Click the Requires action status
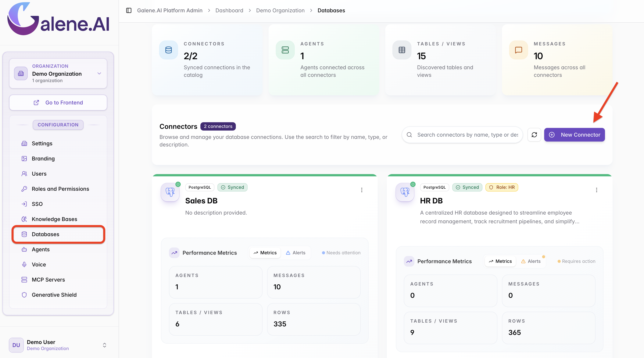 tap(577, 261)
